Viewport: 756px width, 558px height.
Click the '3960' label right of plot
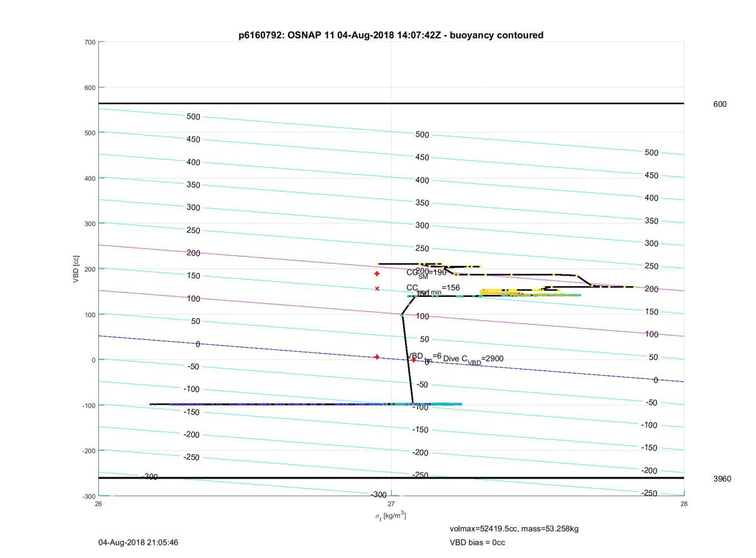tap(722, 479)
